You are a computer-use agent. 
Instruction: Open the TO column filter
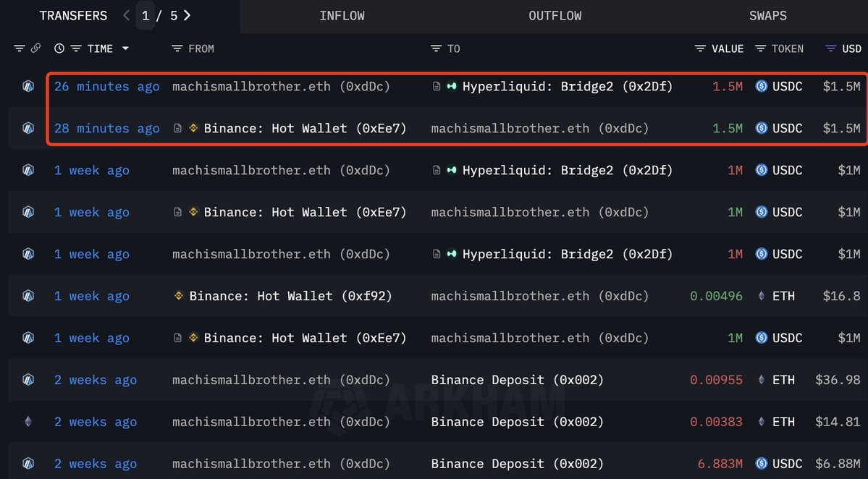click(x=436, y=48)
